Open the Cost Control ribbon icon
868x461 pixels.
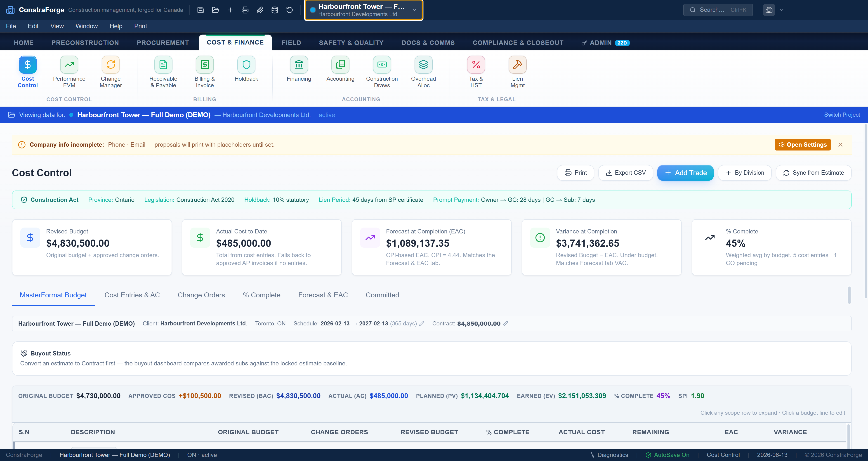[28, 72]
